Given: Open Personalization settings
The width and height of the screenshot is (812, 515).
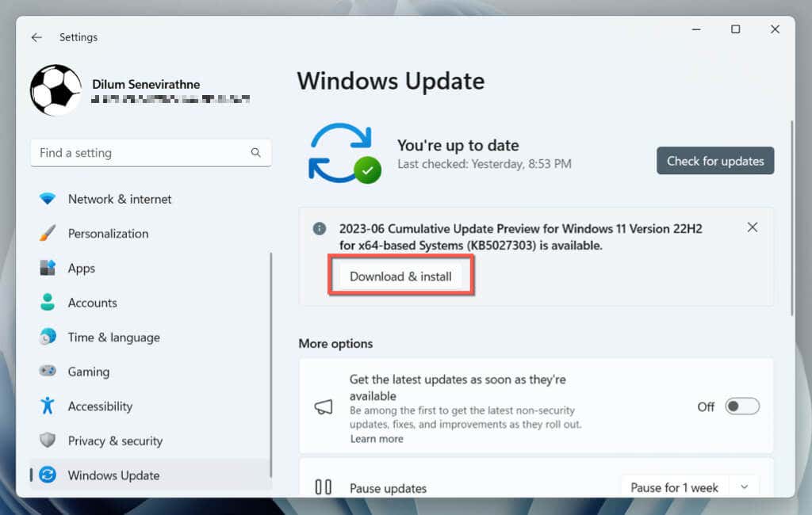Looking at the screenshot, I should click(x=150, y=234).
